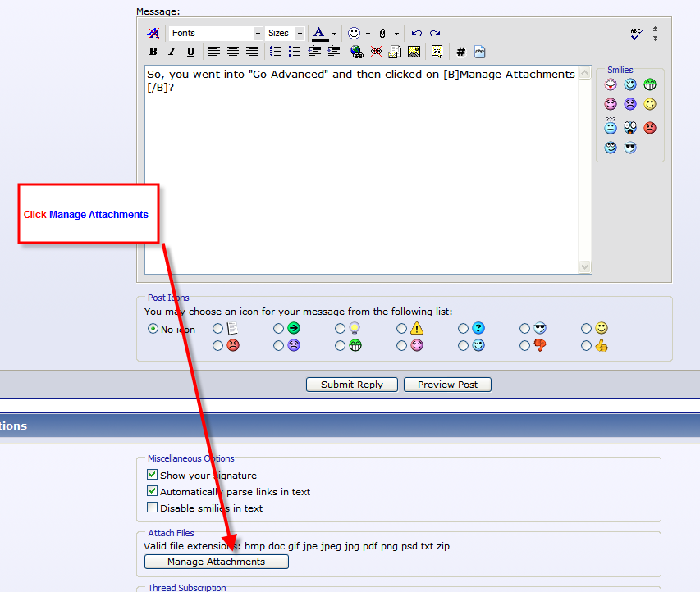
Task: Enable Disable smilies in text
Action: pos(153,508)
